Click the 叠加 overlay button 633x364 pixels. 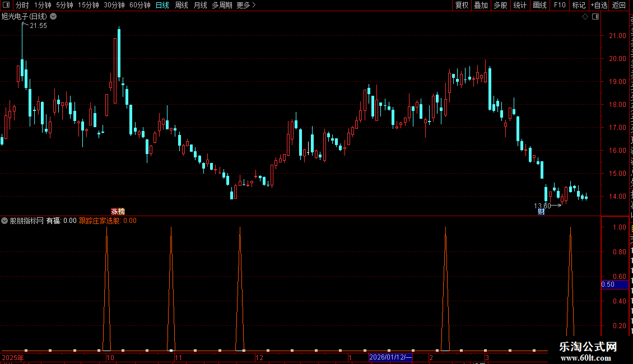point(481,5)
